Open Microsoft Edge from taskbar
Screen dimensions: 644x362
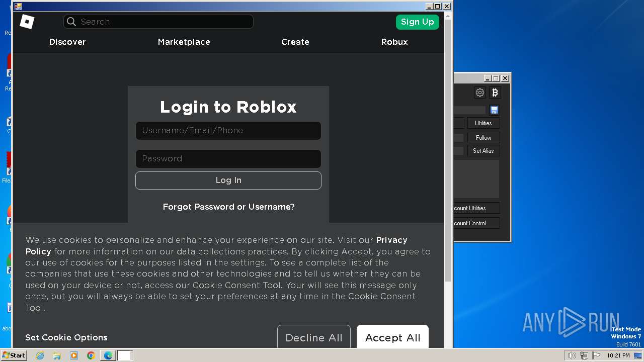click(108, 355)
